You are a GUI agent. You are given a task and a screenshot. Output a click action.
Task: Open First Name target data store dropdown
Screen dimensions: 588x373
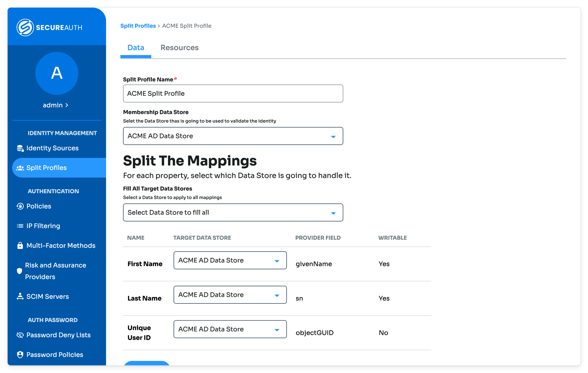click(230, 260)
